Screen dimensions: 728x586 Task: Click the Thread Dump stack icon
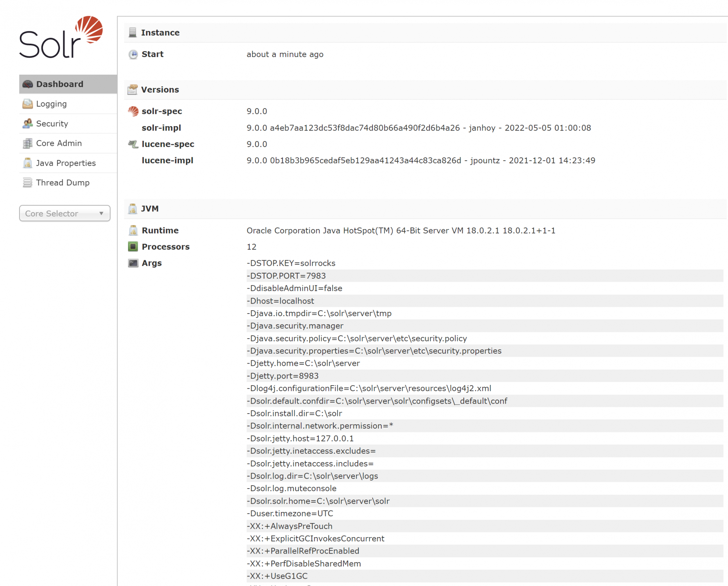click(27, 182)
